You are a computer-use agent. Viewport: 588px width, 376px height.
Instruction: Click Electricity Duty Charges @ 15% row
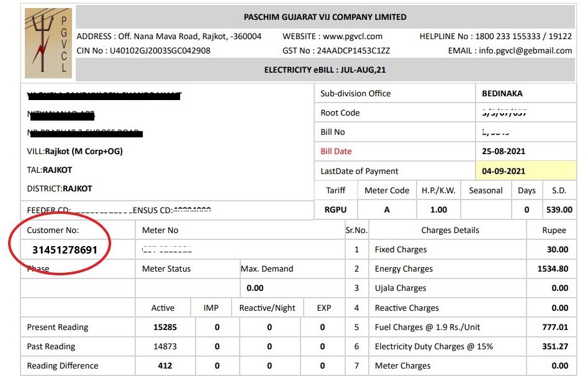click(434, 346)
